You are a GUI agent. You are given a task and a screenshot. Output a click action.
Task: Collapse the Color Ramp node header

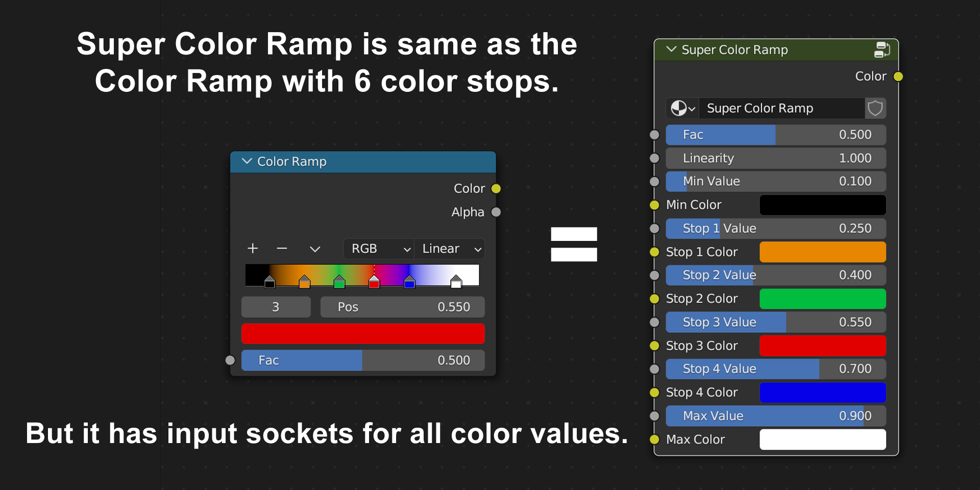[x=247, y=161]
